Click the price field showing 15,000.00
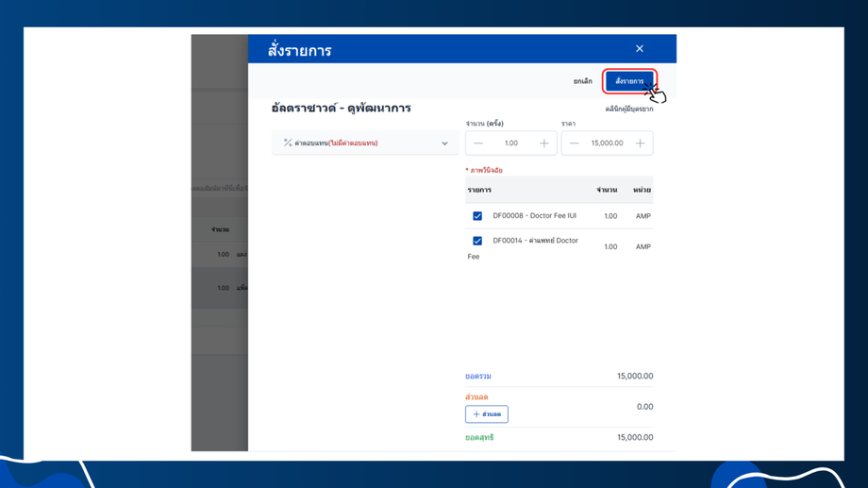 click(607, 143)
